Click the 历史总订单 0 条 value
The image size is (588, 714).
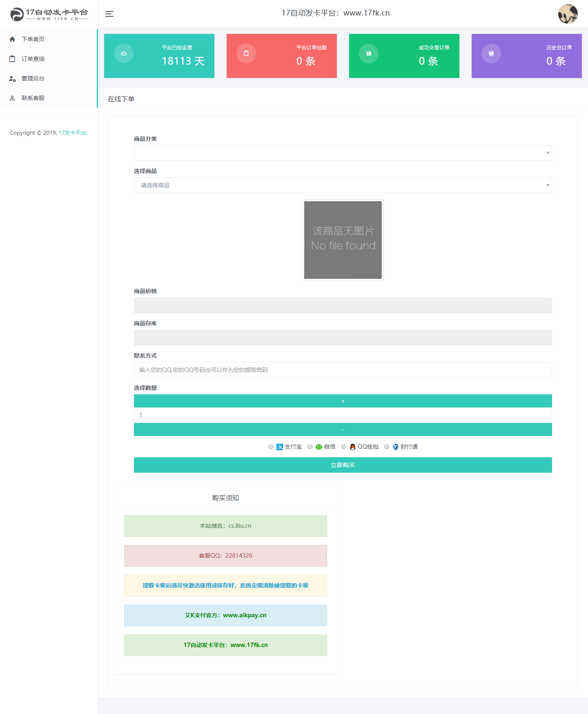point(556,61)
